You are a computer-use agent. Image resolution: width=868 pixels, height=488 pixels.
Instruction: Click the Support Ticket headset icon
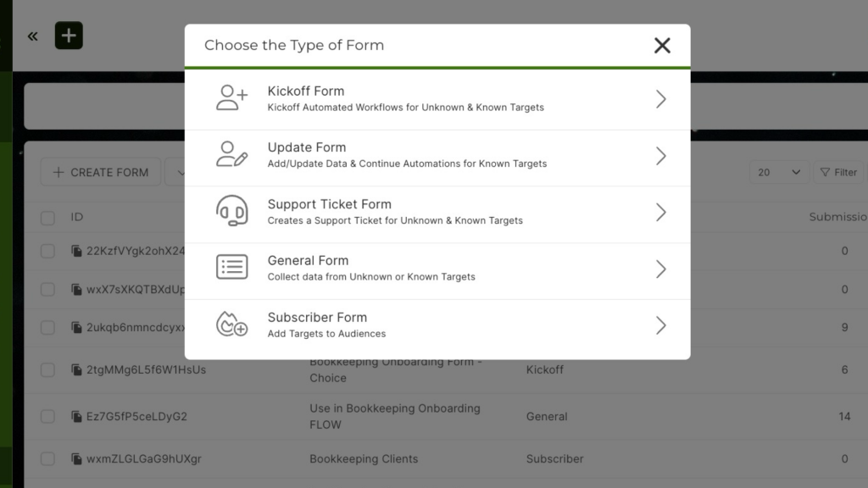click(231, 211)
